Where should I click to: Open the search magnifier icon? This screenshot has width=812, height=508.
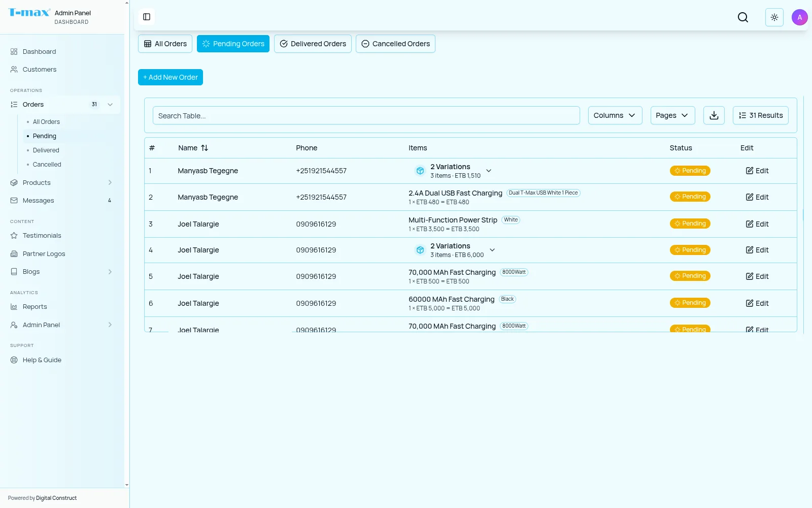pyautogui.click(x=743, y=17)
